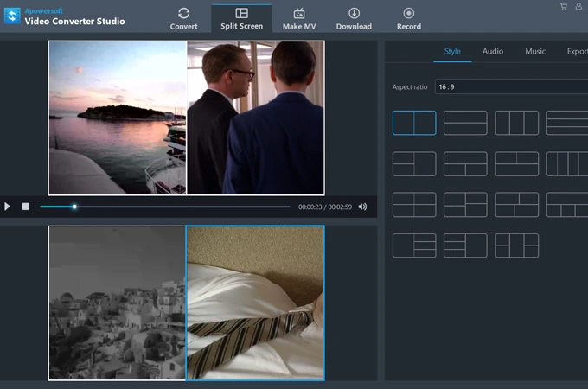Select the black-and-white village clip
The image size is (588, 389).
tap(117, 303)
